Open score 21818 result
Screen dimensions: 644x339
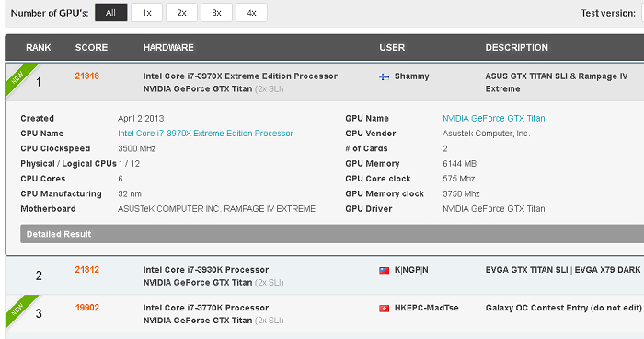click(87, 76)
